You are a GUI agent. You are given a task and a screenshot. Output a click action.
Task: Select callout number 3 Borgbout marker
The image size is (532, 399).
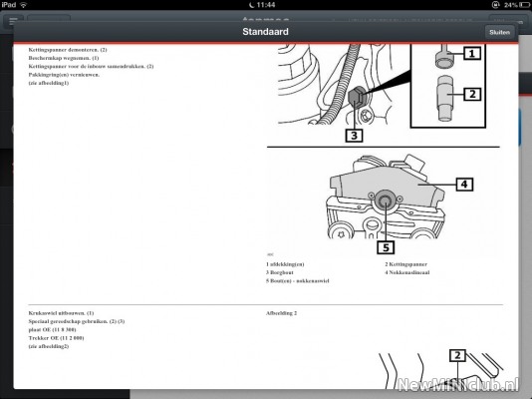click(354, 135)
